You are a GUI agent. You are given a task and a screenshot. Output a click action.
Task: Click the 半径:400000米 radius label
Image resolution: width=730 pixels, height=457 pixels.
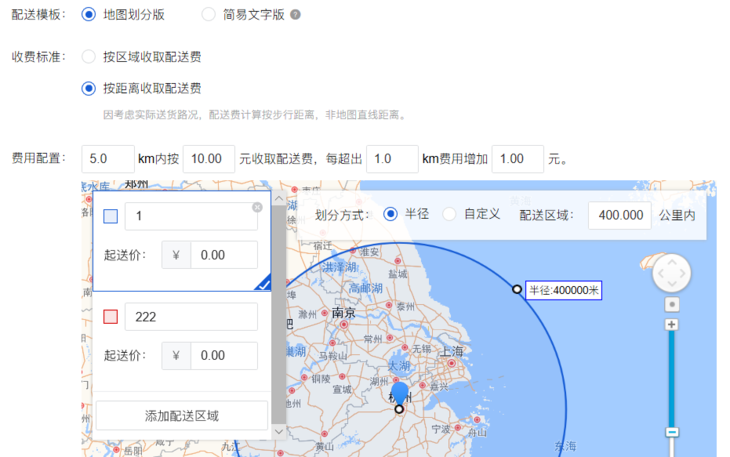[x=563, y=290]
